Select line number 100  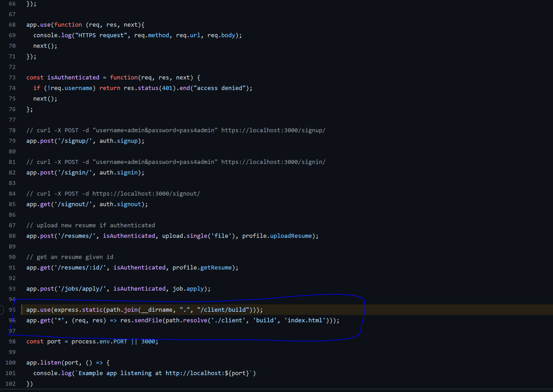tap(11, 363)
